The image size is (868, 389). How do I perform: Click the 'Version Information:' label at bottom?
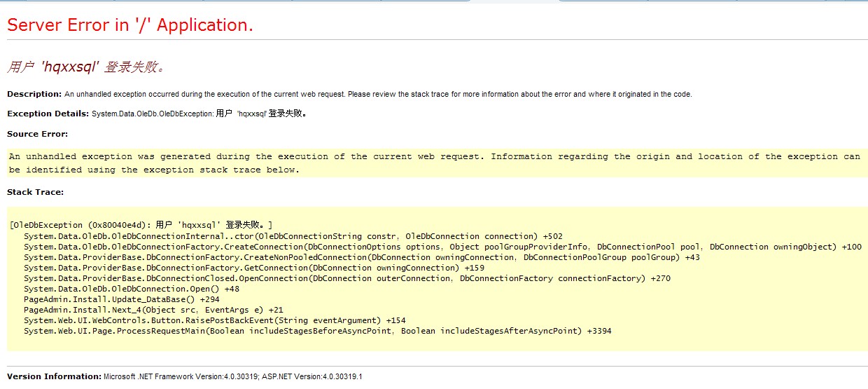point(54,376)
